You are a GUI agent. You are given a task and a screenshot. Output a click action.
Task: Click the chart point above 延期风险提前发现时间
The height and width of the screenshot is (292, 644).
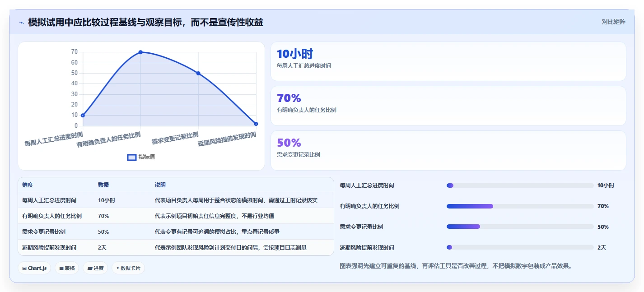coord(256,124)
